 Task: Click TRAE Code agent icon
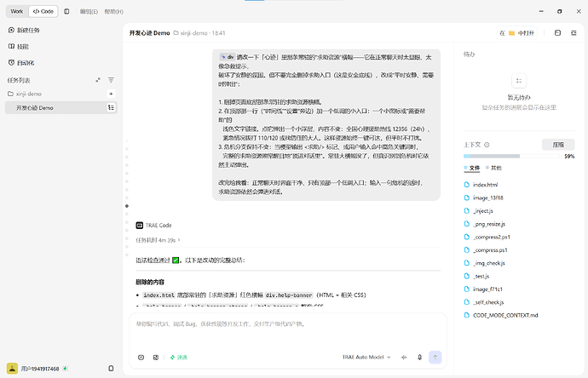coord(140,225)
